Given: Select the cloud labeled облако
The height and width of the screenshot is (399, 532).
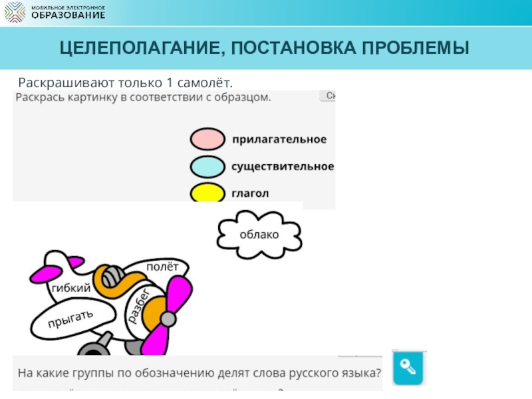Looking at the screenshot, I should (259, 235).
